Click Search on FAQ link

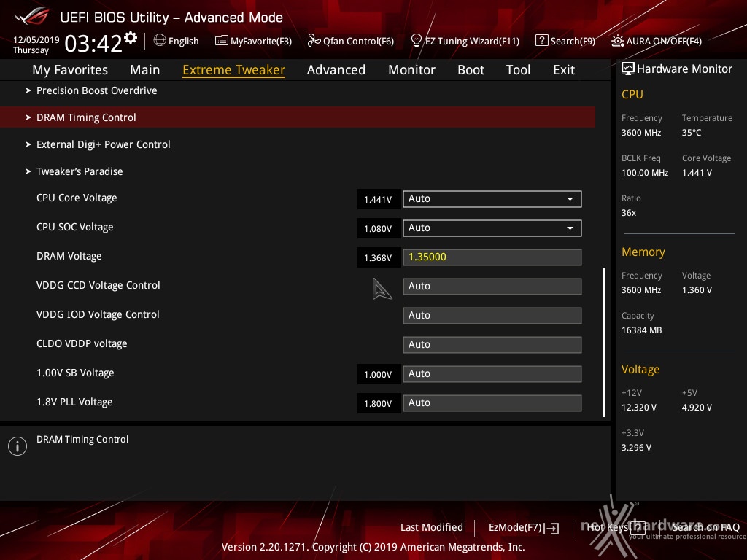click(x=705, y=527)
